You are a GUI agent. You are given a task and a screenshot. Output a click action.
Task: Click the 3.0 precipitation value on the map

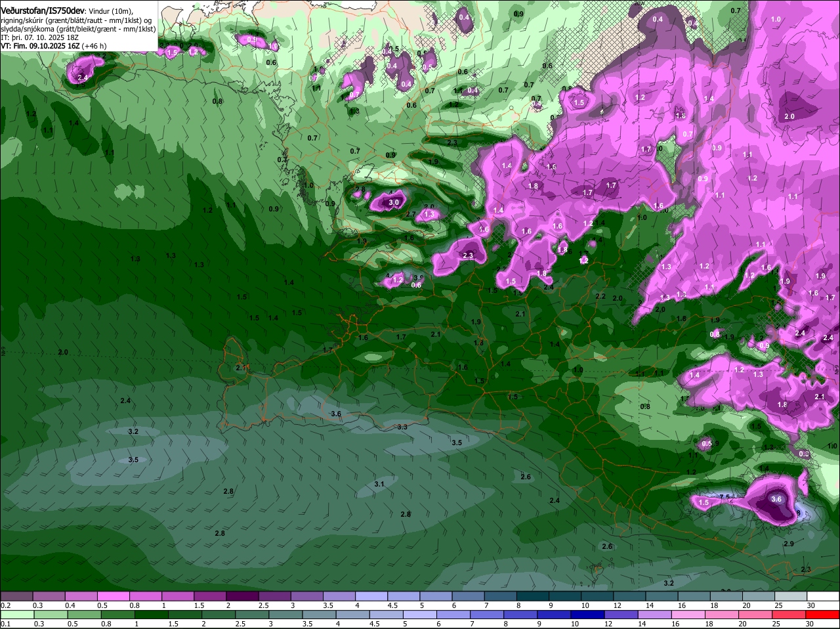393,203
